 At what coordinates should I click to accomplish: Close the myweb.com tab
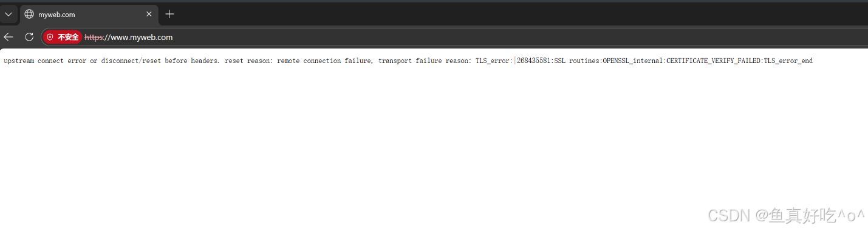pyautogui.click(x=149, y=14)
